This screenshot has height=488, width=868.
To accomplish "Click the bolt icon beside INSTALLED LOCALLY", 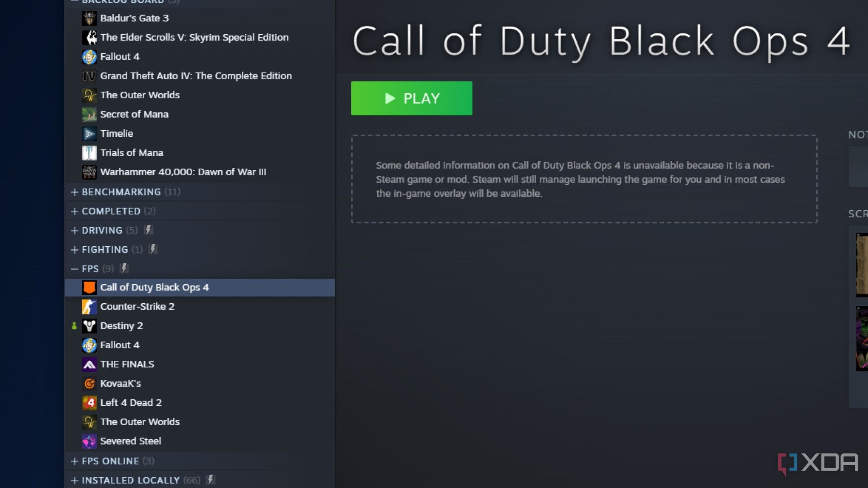I will pos(210,480).
